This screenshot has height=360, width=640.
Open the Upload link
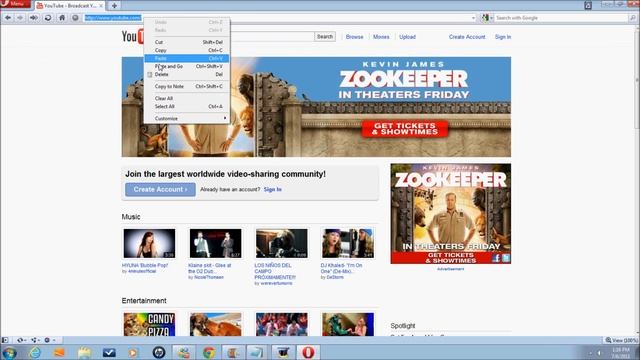(x=407, y=37)
